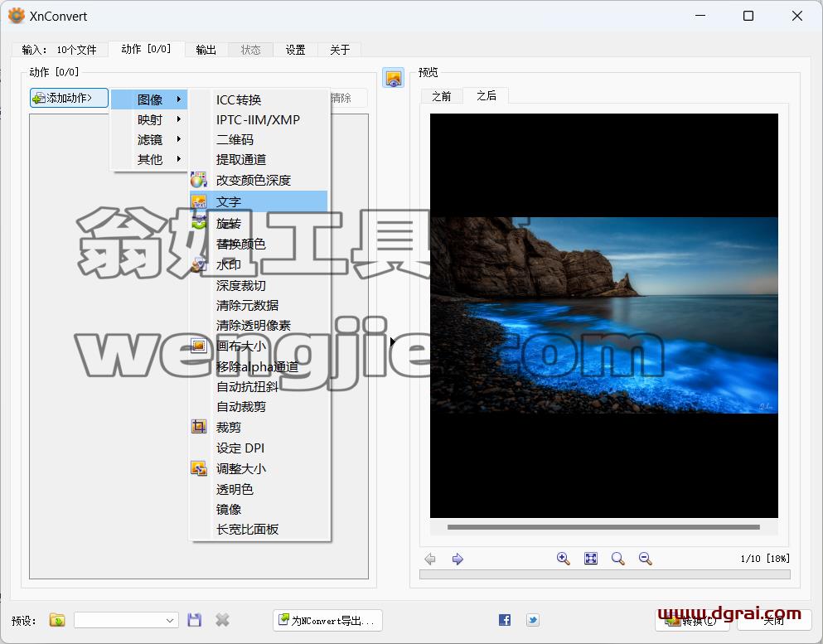This screenshot has height=644, width=823.
Task: Choose 旋转 action
Action: [259, 224]
